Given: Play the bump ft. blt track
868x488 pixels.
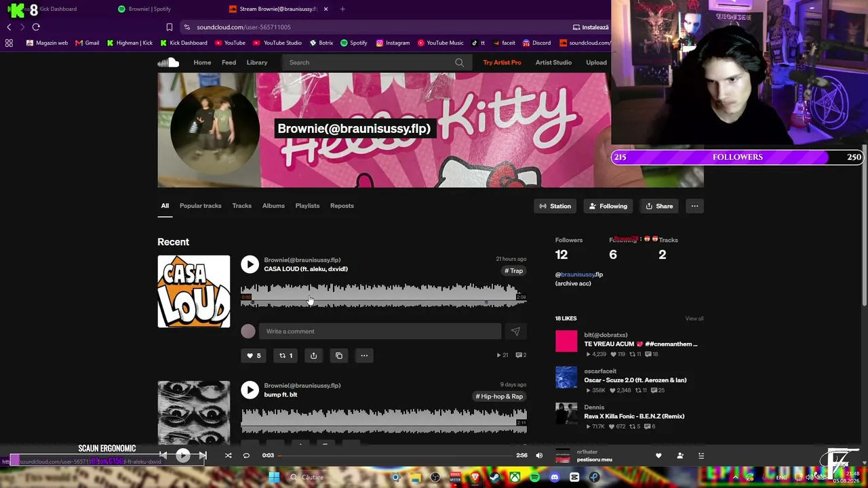Looking at the screenshot, I should coord(250,390).
